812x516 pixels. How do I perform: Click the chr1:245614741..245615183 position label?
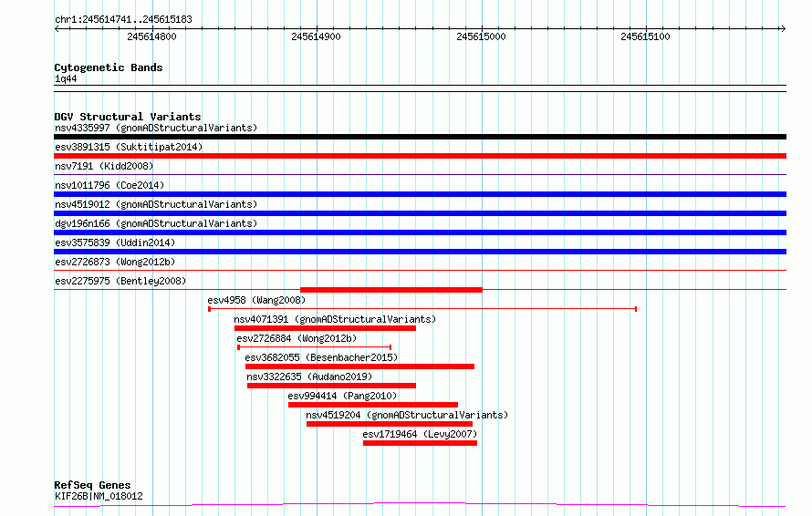(123, 20)
